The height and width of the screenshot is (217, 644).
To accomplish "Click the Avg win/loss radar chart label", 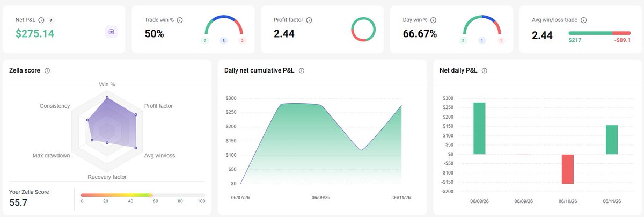I will coord(159,156).
